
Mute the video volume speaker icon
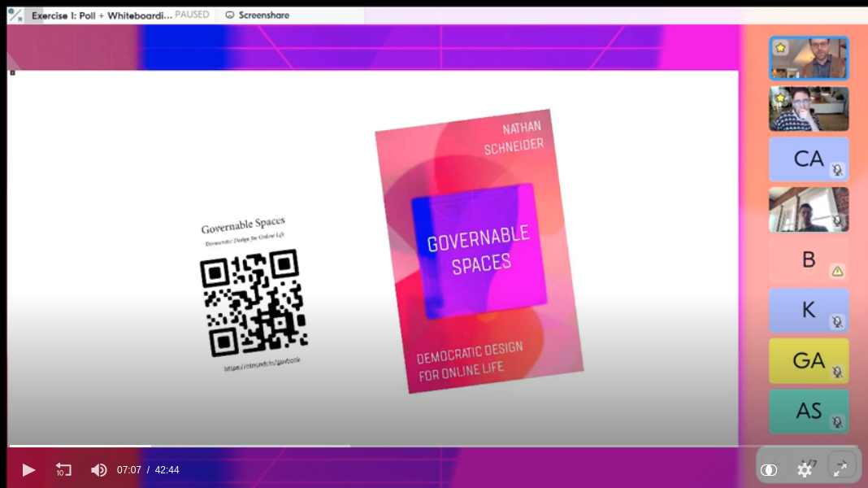pos(98,469)
